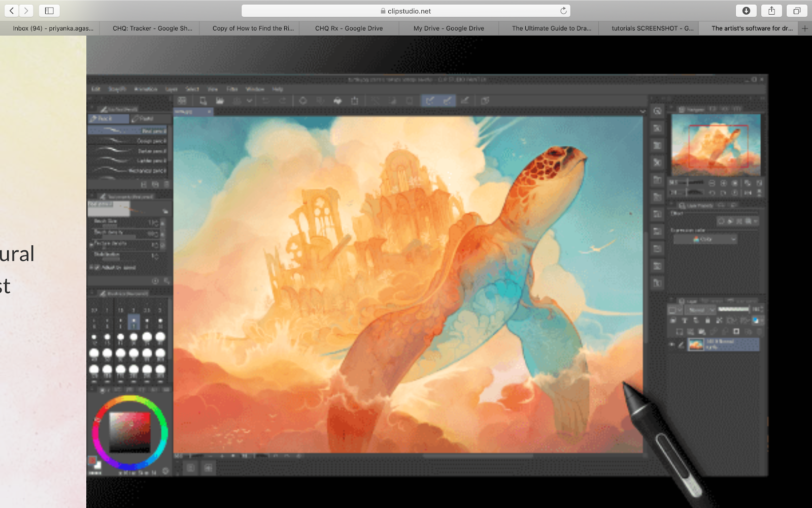Click the active snap toolbar icon
Image resolution: width=812 pixels, height=508 pixels.
pos(429,101)
